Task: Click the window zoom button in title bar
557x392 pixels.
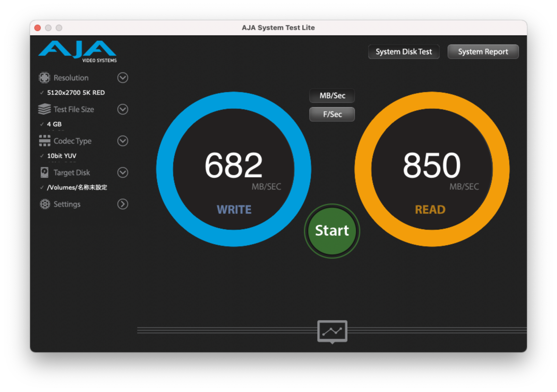Action: click(59, 28)
